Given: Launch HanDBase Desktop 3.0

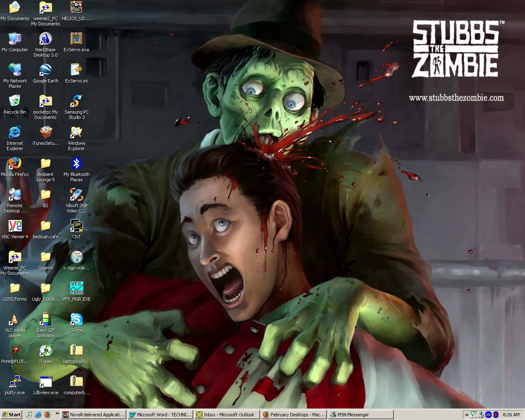Looking at the screenshot, I should [x=46, y=45].
